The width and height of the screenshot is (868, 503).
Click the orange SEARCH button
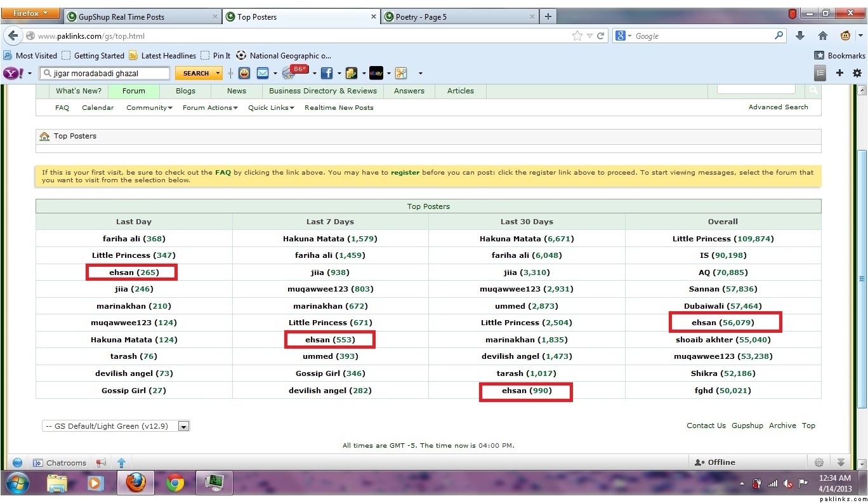(196, 73)
